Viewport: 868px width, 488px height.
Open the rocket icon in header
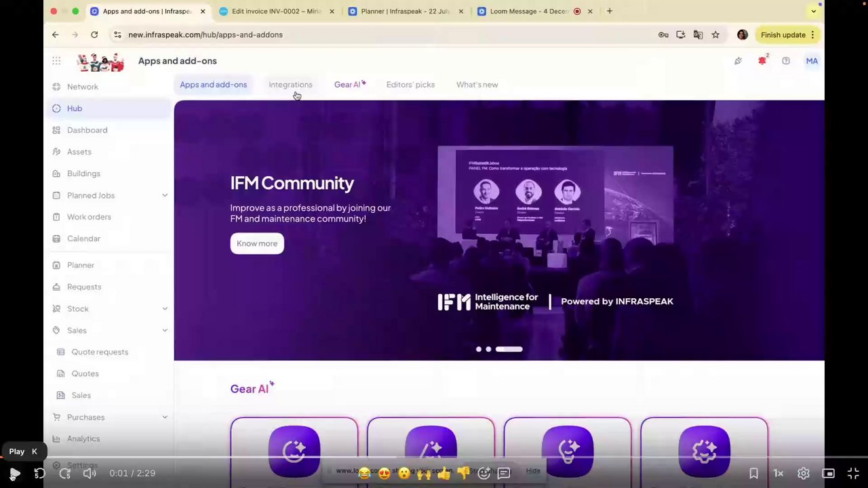click(738, 61)
